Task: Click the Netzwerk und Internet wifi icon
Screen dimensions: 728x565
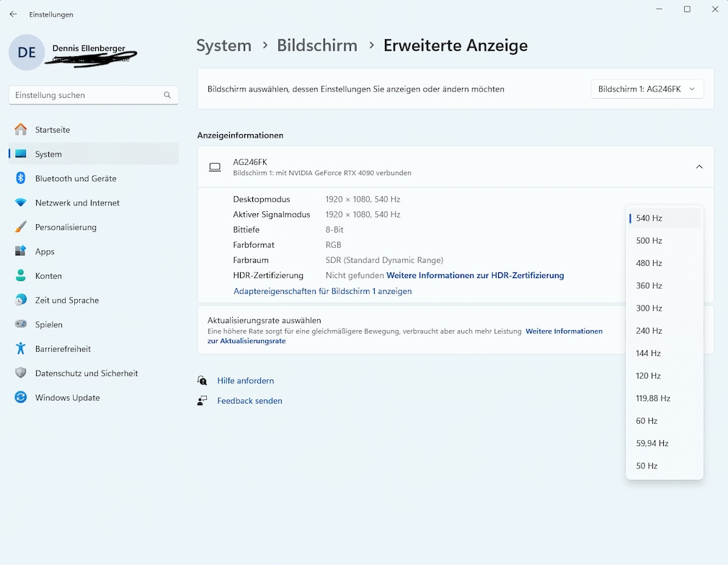Action: click(x=21, y=203)
